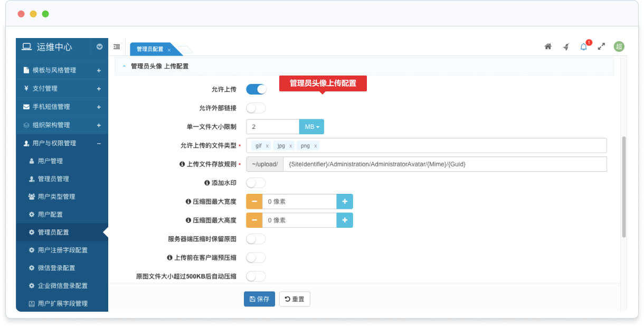Open the notification bell
This screenshot has height=327, width=644.
point(583,46)
